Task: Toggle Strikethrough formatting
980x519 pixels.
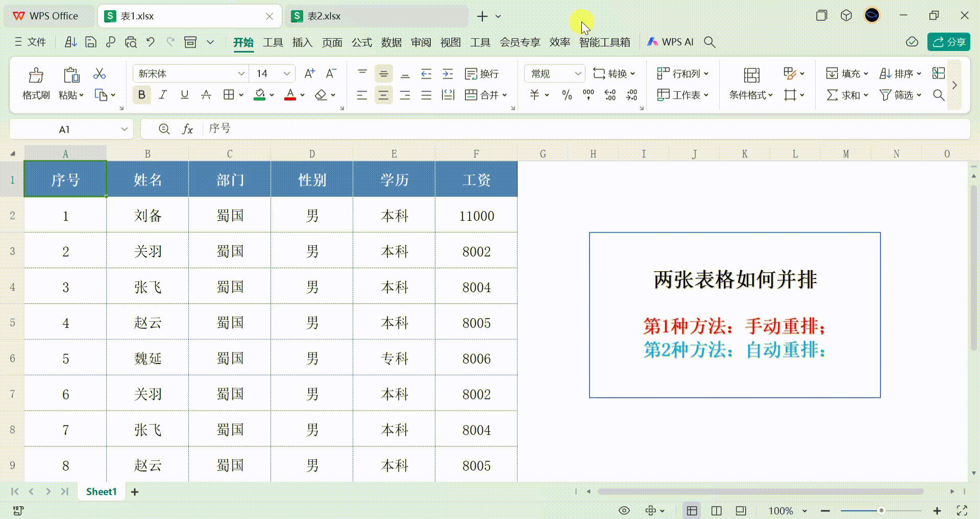Action: pos(206,95)
